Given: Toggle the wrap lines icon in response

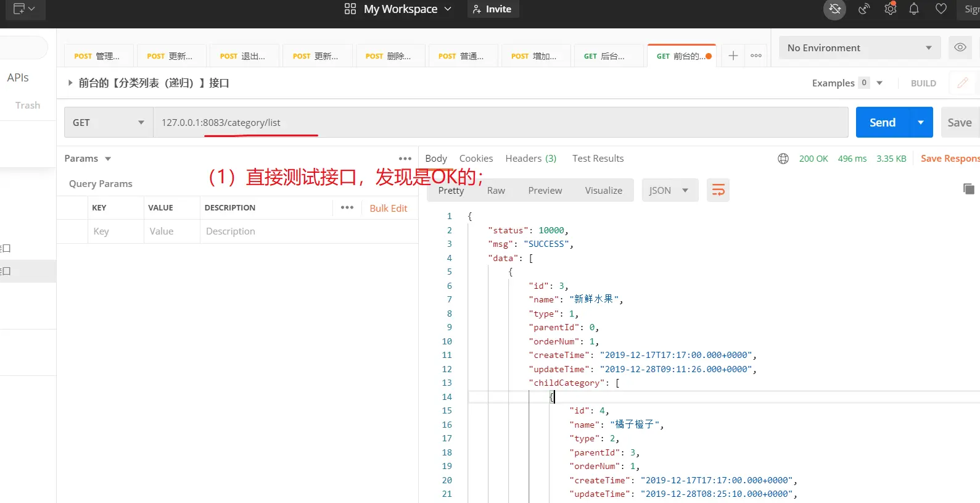Looking at the screenshot, I should [718, 190].
